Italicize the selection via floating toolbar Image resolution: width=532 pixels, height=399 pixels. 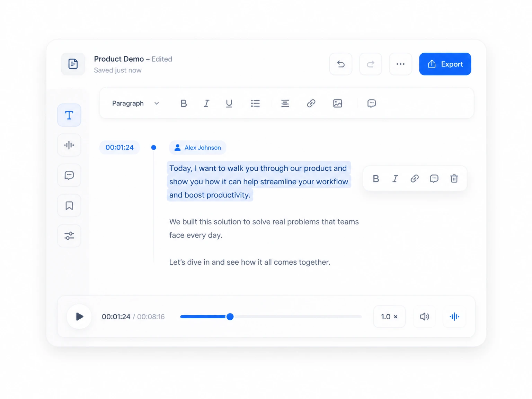(x=395, y=178)
